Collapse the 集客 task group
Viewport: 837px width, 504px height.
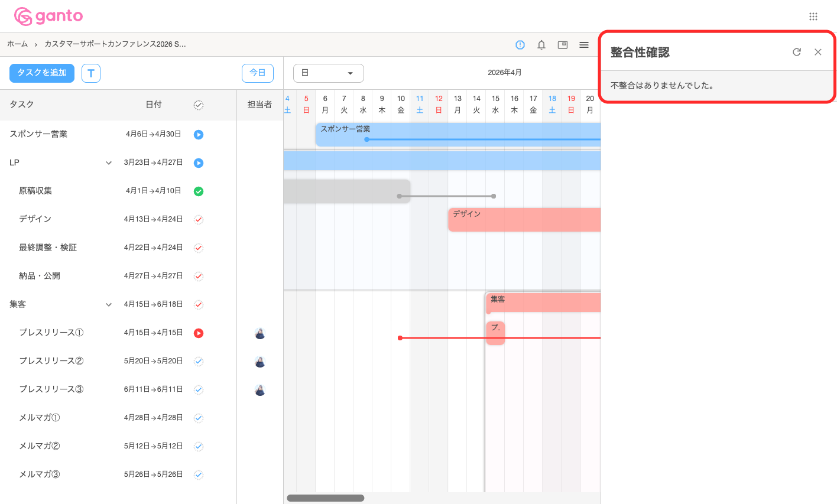point(108,304)
